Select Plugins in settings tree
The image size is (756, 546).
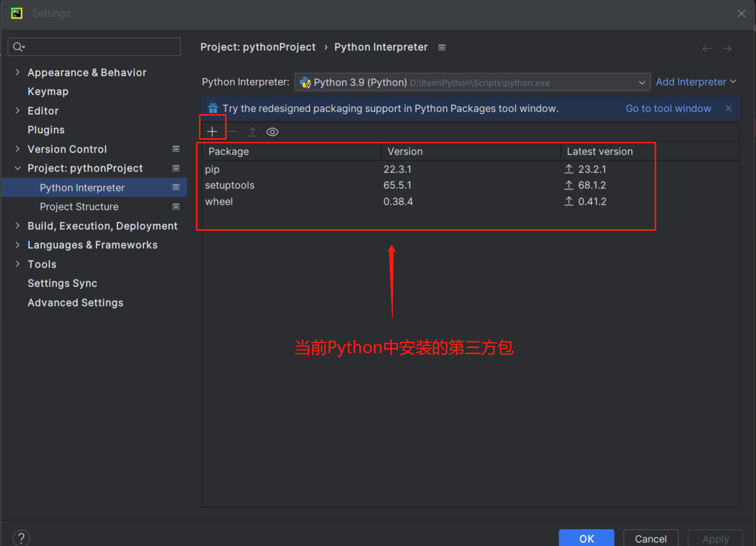click(x=46, y=130)
